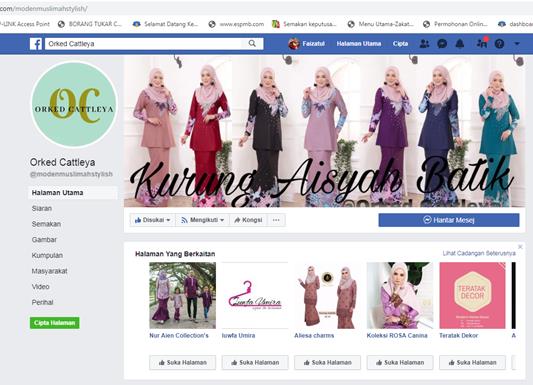Click Faizatul profile picture icon
This screenshot has height=385, width=533.
point(294,43)
